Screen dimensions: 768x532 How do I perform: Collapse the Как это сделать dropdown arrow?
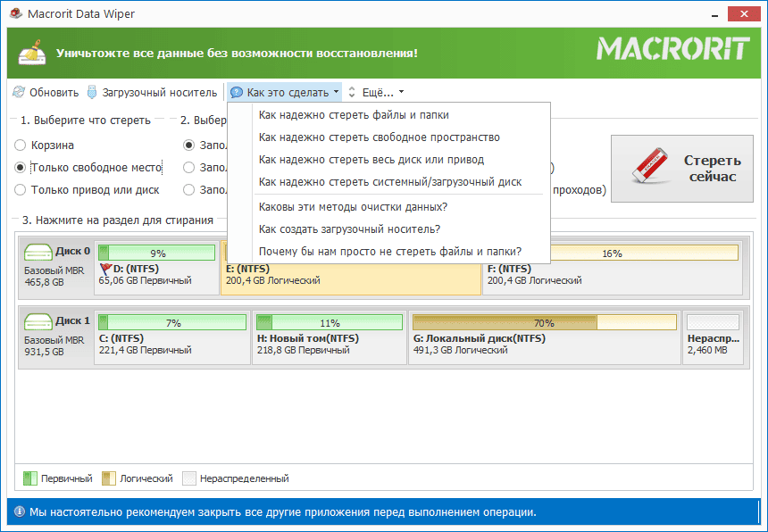click(x=337, y=92)
